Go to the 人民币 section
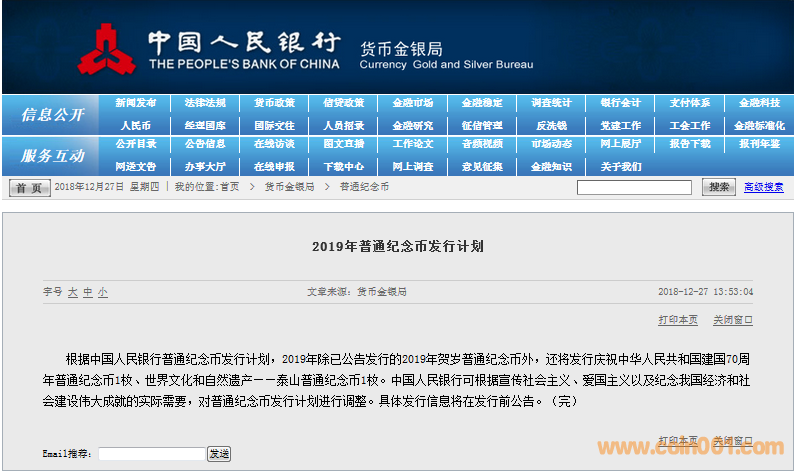 tap(135, 126)
